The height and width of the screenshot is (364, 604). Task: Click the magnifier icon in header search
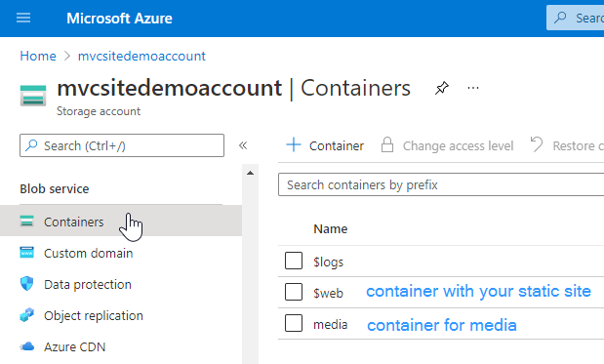pyautogui.click(x=560, y=18)
